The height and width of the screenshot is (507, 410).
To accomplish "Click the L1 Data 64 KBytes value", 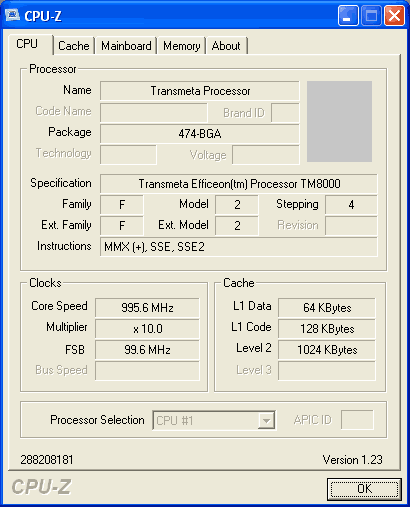I will 327,307.
